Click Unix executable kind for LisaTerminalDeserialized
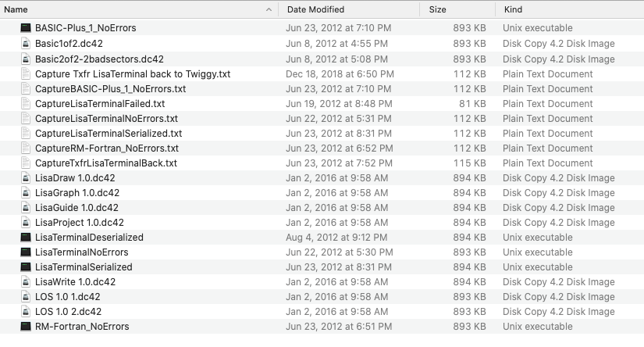This screenshot has width=644, height=347. coord(538,238)
